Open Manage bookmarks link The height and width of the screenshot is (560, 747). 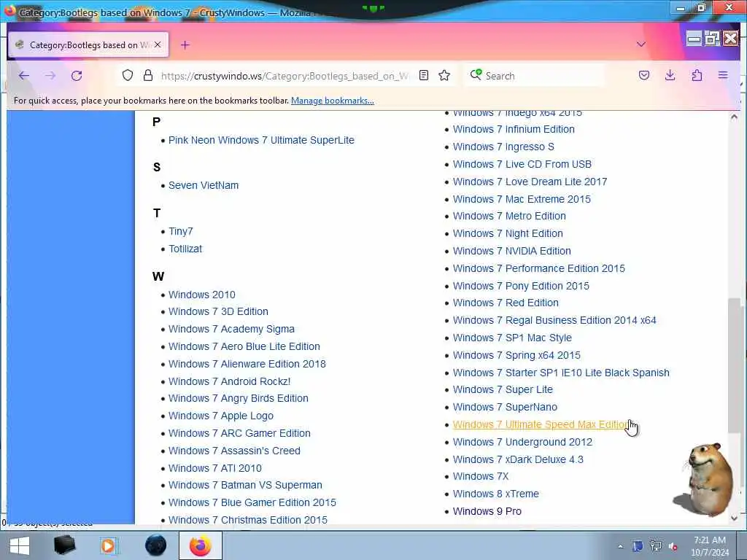point(333,101)
